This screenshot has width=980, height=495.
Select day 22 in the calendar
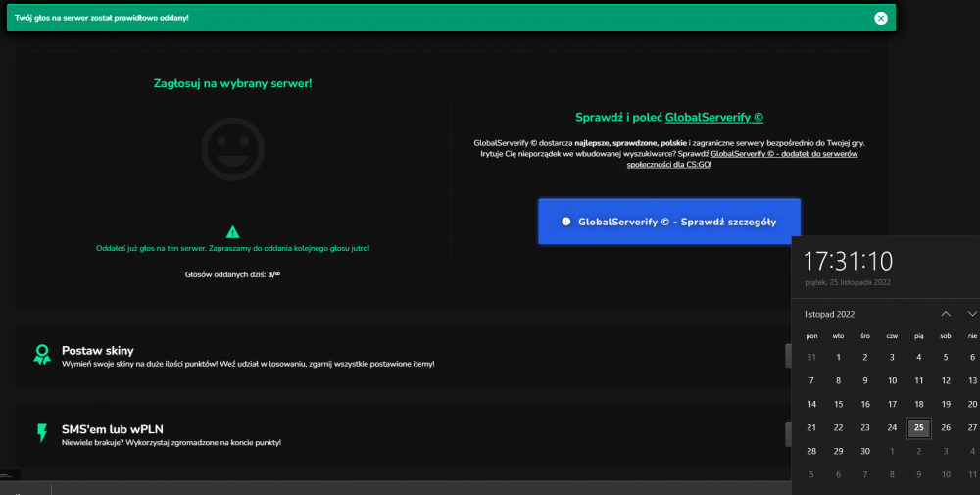click(x=838, y=427)
